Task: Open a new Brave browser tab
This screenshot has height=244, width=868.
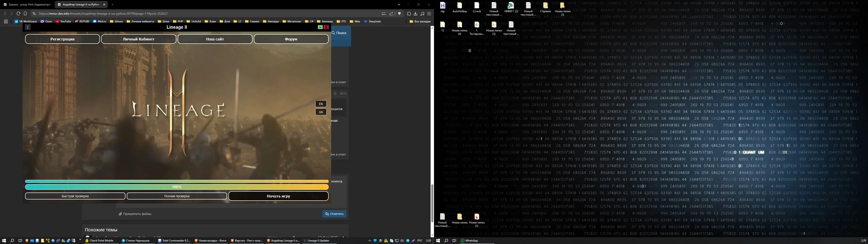Action: click(x=113, y=5)
